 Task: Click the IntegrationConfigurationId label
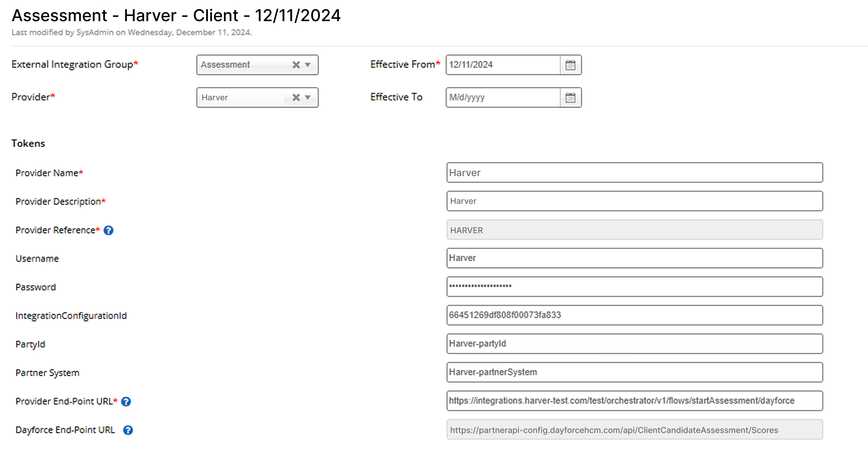[71, 316]
